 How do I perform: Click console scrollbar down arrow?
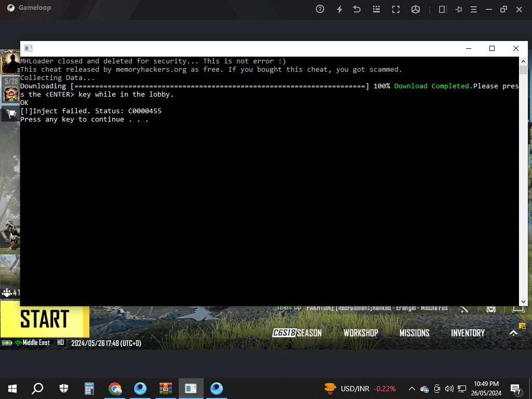523,302
